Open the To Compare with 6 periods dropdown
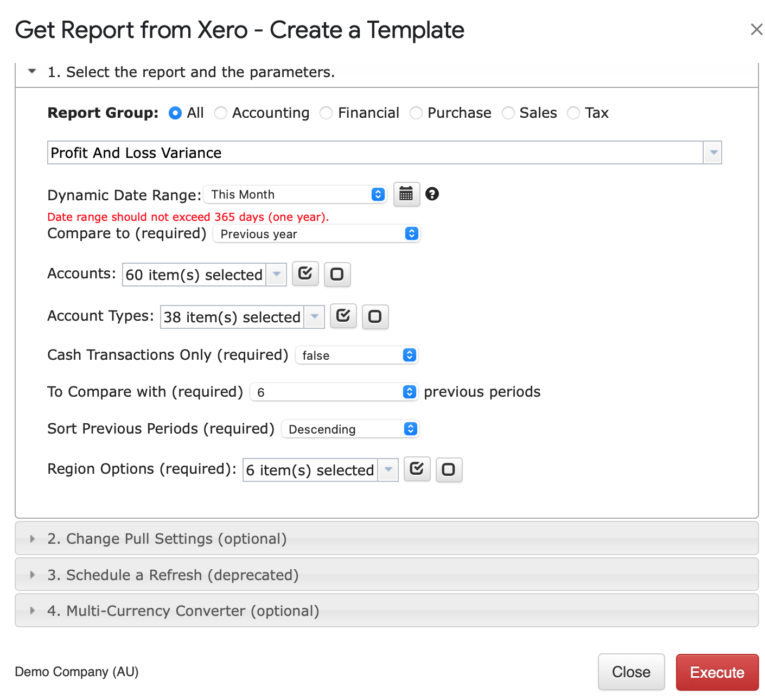Screen dimensions: 765x700 click(x=334, y=392)
